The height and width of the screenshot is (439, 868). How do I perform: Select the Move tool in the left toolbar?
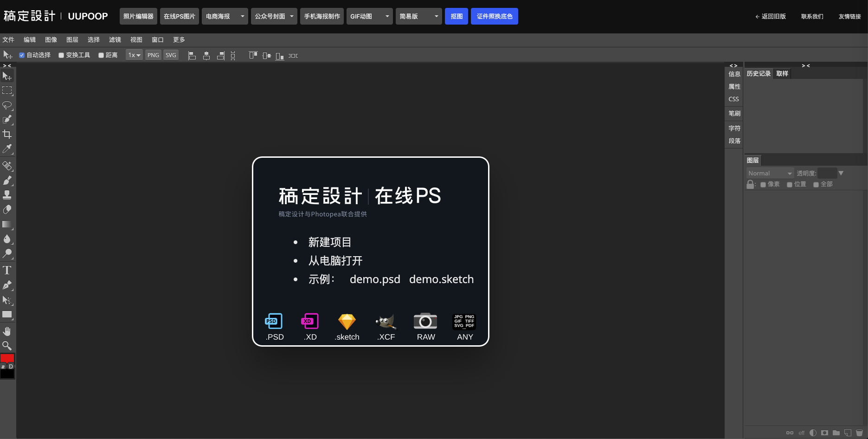click(7, 76)
